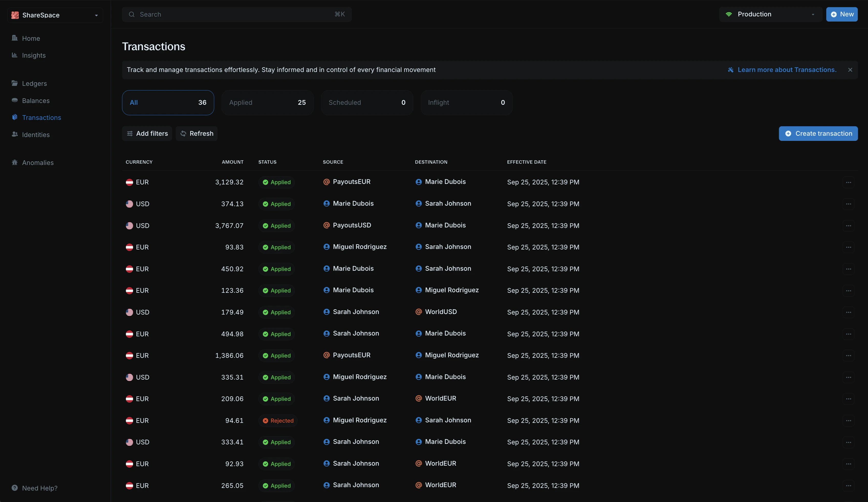Click the Rejected status badge

click(x=278, y=421)
